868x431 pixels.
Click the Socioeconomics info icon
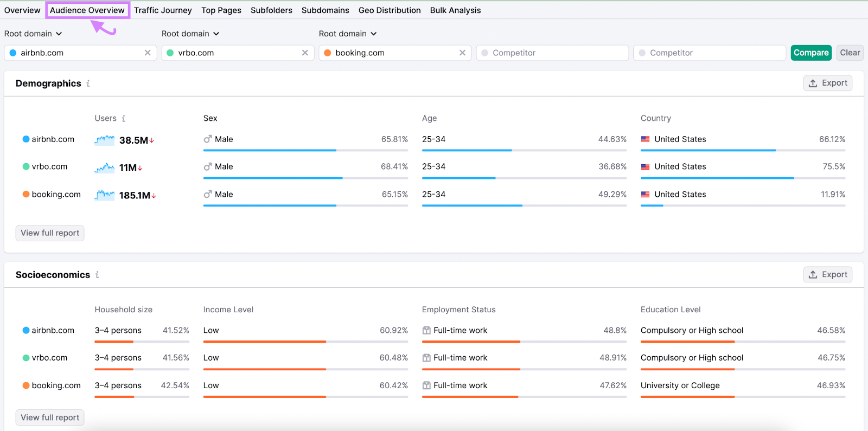[x=97, y=275]
